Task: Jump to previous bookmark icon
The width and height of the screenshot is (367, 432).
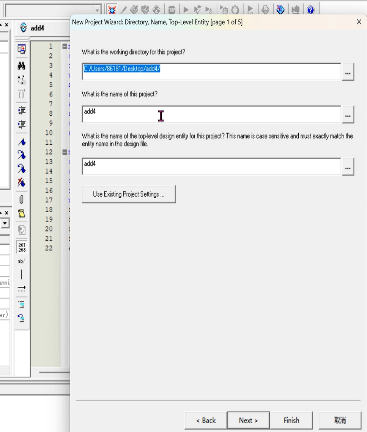Action: (x=22, y=169)
